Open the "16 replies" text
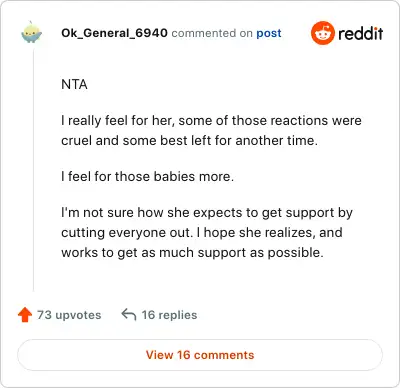 169,315
